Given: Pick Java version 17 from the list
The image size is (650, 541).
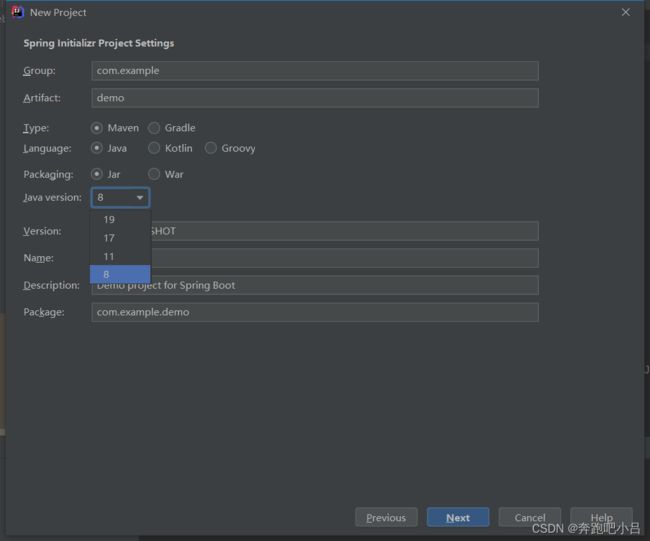Looking at the screenshot, I should (120, 238).
